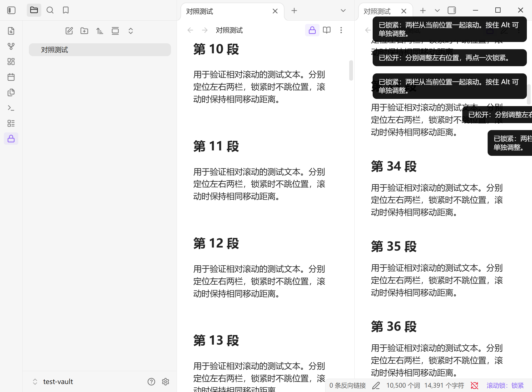
Task: Toggle scroll lock ribbon icon
Action: point(11,139)
